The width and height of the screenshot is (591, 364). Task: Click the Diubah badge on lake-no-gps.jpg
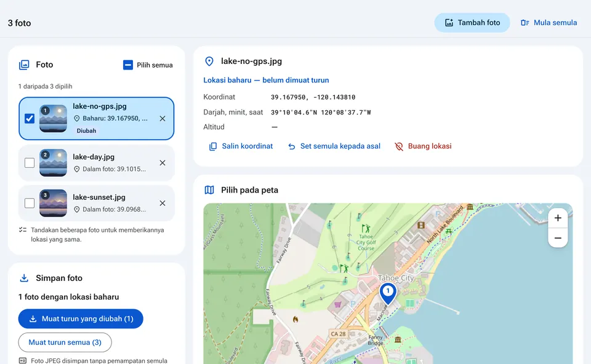click(x=86, y=131)
